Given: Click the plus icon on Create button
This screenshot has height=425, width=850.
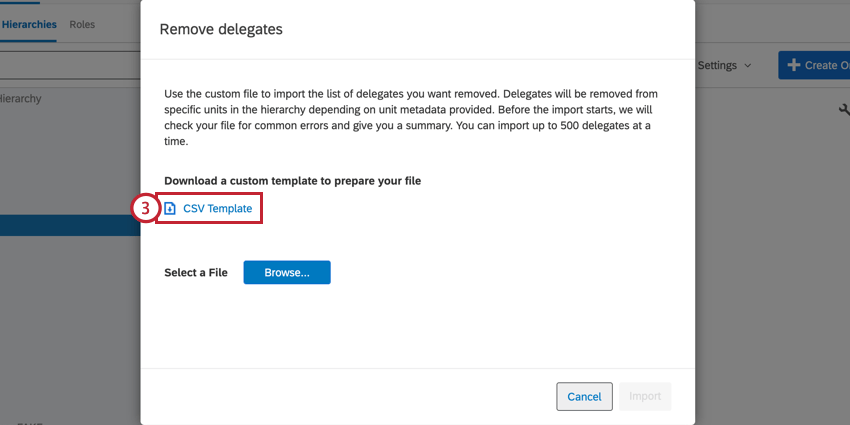Looking at the screenshot, I should 794,65.
